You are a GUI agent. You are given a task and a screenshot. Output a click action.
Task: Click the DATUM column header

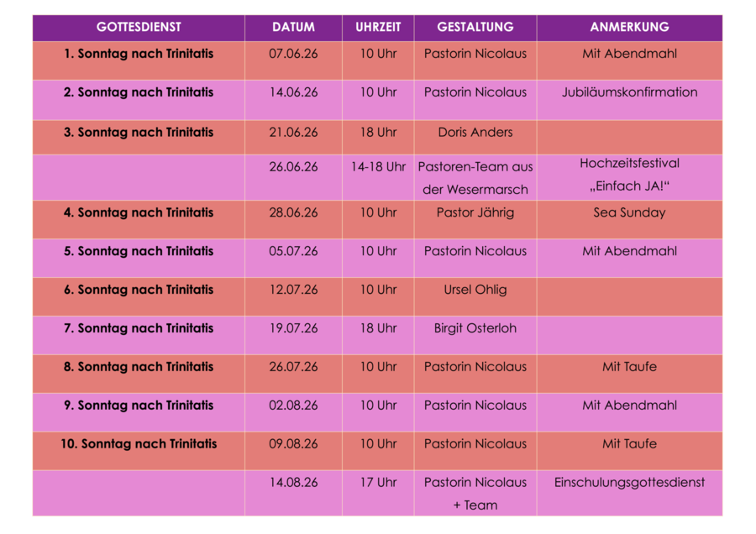pos(293,28)
